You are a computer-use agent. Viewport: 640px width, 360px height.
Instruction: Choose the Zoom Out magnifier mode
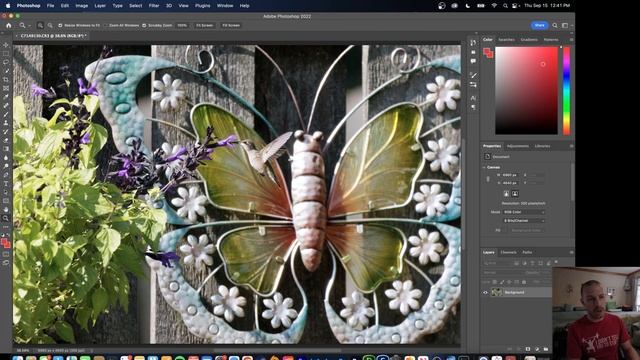click(x=50, y=25)
